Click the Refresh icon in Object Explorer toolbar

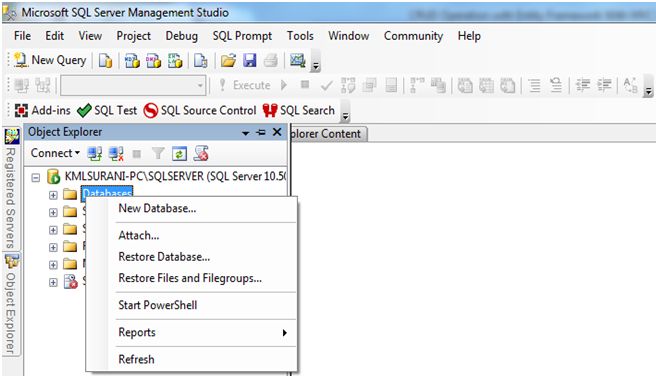(x=179, y=154)
